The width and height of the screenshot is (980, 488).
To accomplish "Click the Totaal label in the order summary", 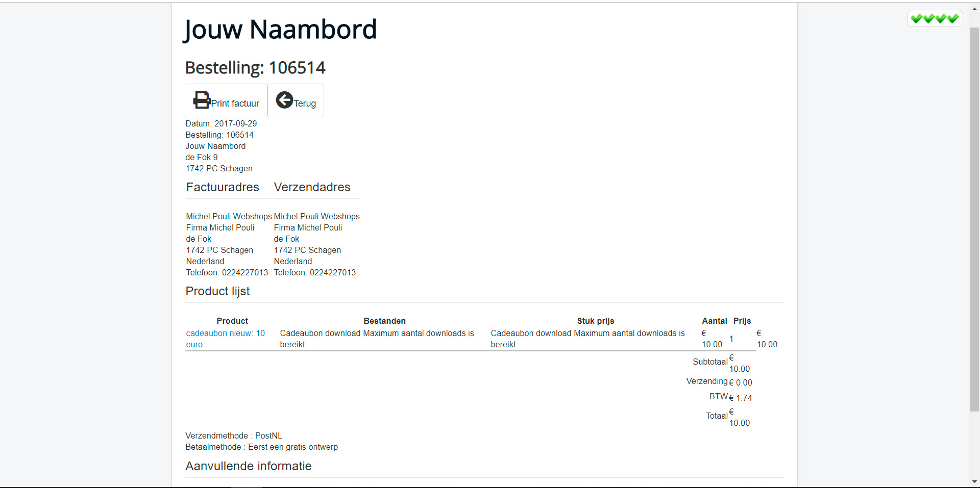I will [x=717, y=416].
